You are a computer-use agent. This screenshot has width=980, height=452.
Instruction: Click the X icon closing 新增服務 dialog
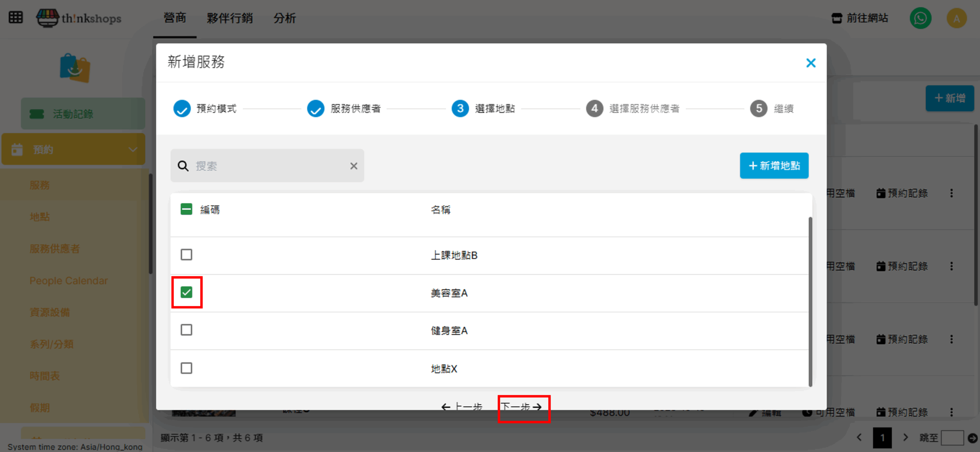[x=810, y=63]
